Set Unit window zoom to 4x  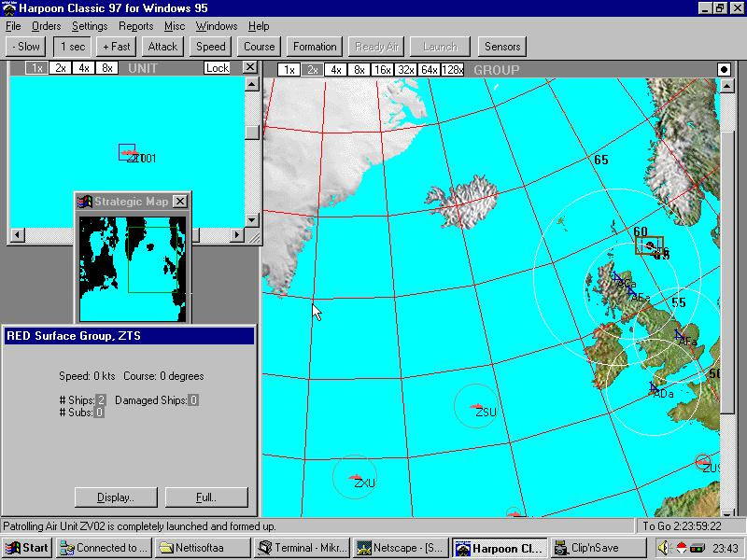coord(84,68)
